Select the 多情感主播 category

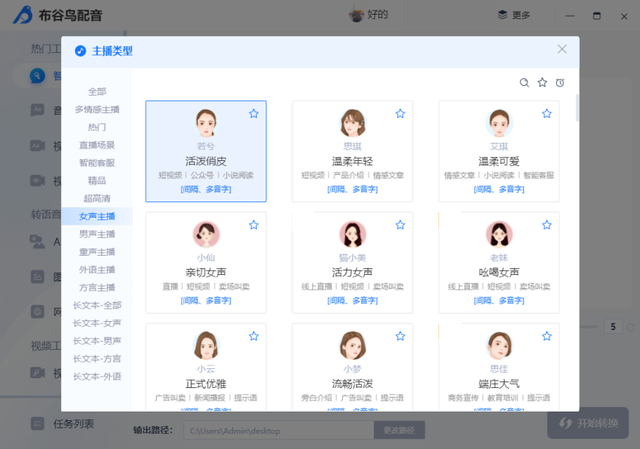[97, 109]
